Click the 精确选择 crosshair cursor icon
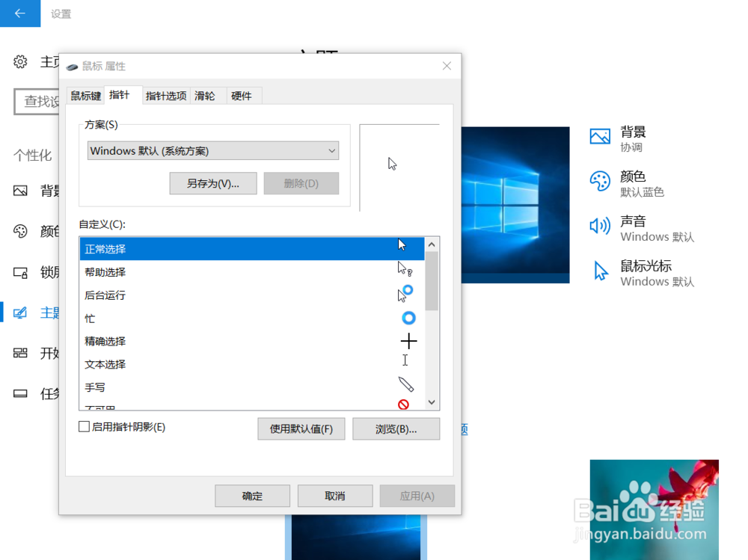The width and height of the screenshot is (748, 560). pos(408,341)
